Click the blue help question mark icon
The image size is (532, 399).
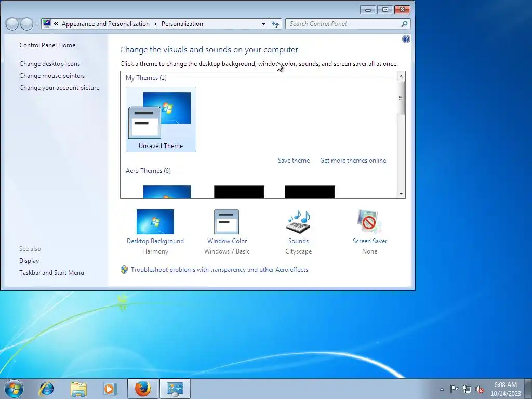406,39
